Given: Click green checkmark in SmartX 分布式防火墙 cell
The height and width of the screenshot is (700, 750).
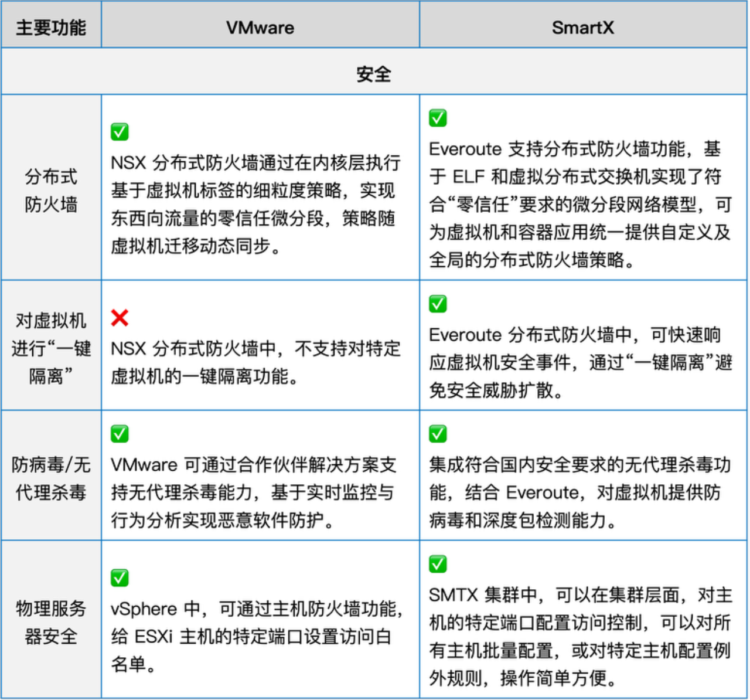Looking at the screenshot, I should [x=438, y=118].
